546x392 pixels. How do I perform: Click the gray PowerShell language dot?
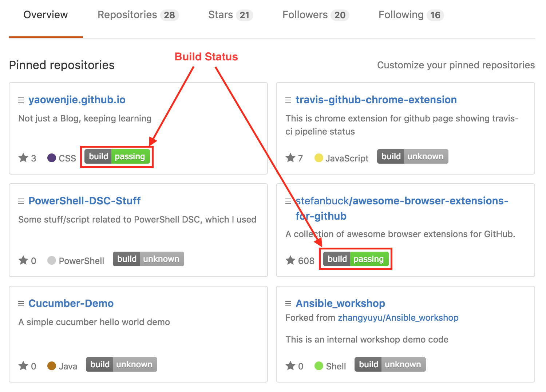(52, 260)
